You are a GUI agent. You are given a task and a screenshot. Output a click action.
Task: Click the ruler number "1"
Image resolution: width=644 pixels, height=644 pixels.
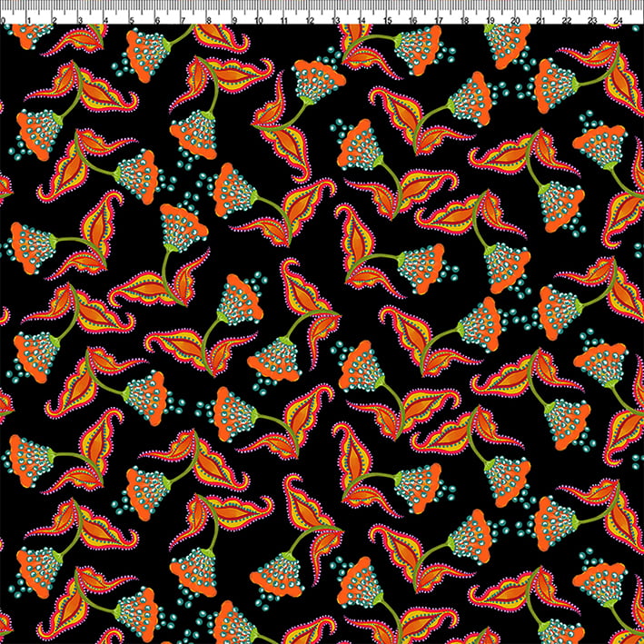29,21
